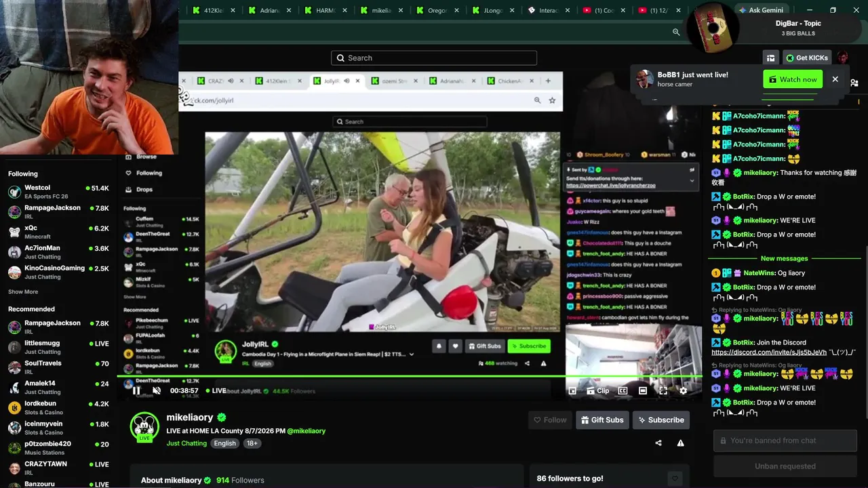Open the 18+ mature content tag
Screen dimensions: 868x488
click(252, 443)
